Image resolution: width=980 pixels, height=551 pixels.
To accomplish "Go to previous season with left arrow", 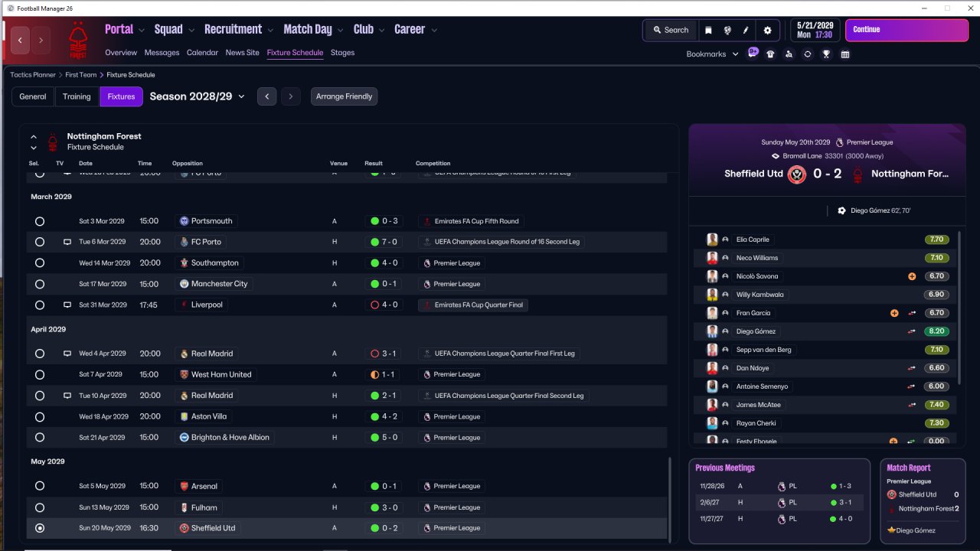I will [x=266, y=96].
